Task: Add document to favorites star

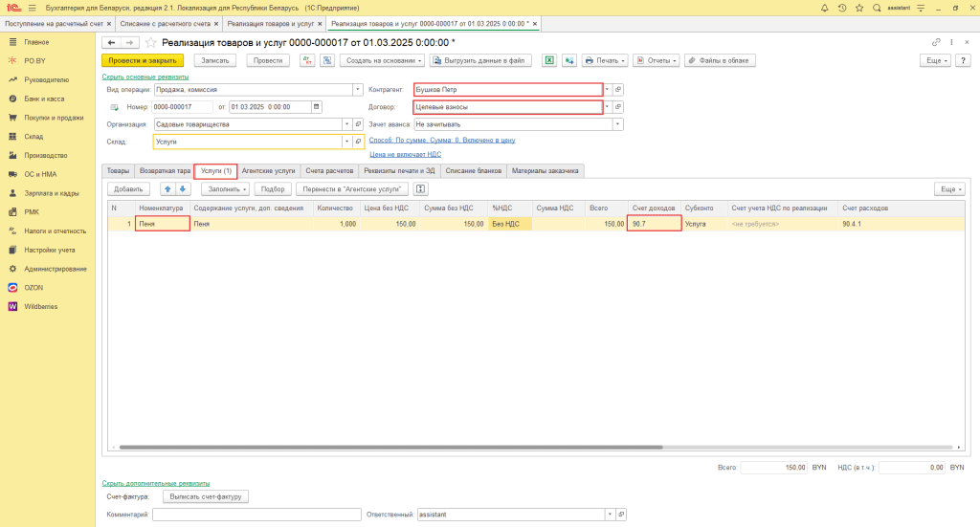Action: pyautogui.click(x=150, y=42)
